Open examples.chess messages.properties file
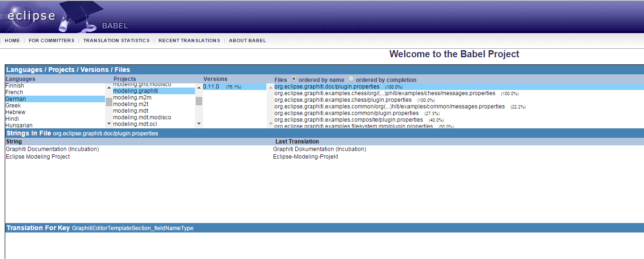644x259 pixels. (385, 93)
